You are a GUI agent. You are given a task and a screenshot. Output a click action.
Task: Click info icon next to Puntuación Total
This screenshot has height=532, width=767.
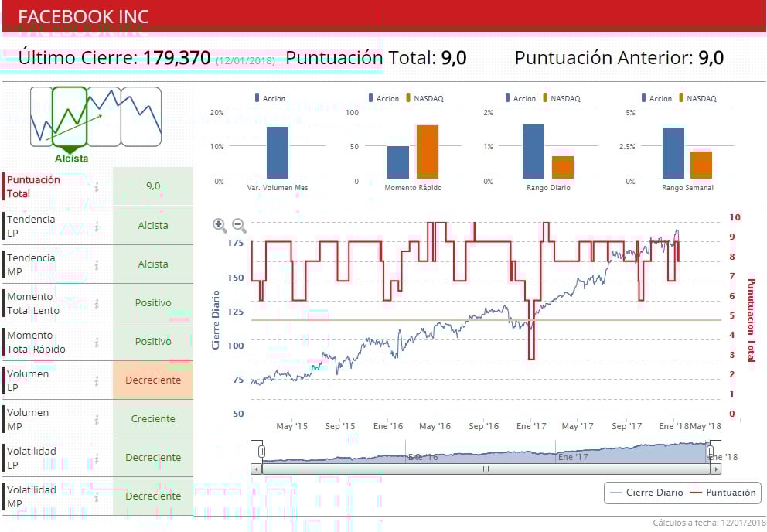(97, 187)
